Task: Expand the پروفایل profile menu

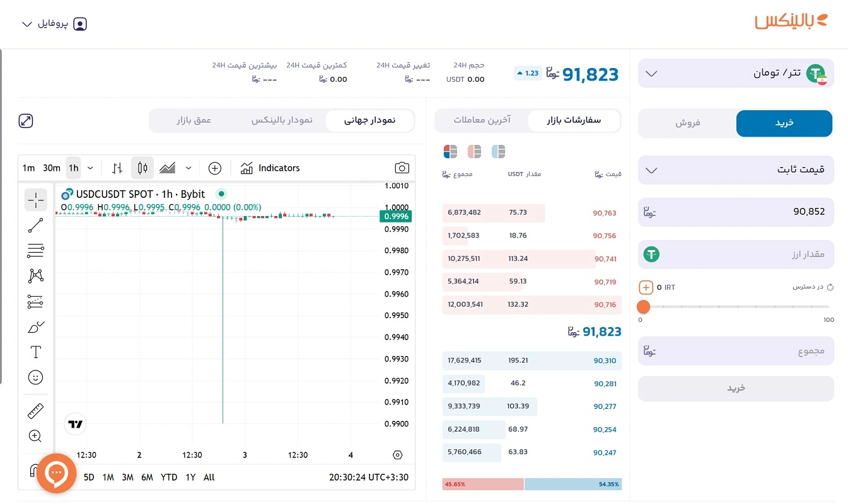Action: point(54,24)
